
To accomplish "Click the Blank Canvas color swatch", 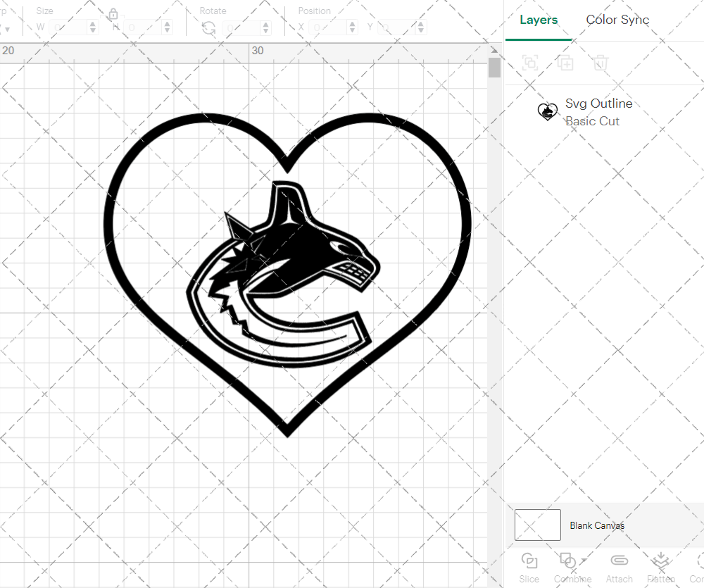I will [x=537, y=525].
